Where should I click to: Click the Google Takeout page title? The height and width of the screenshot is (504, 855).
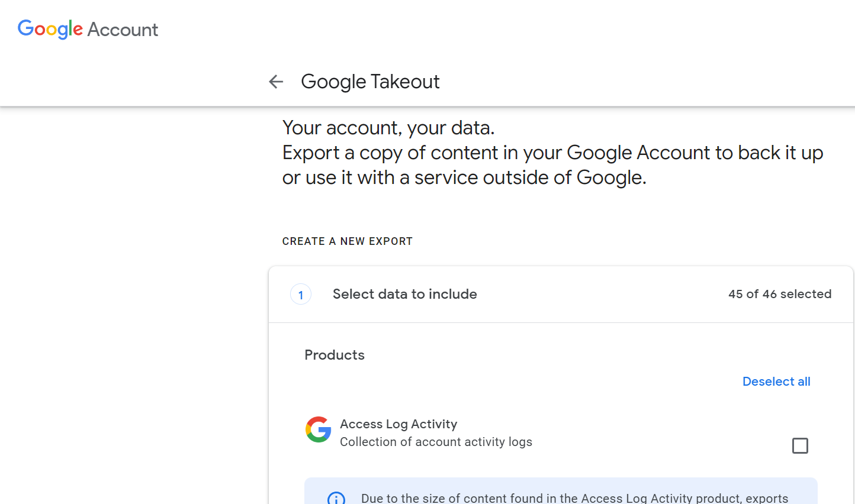click(x=370, y=82)
